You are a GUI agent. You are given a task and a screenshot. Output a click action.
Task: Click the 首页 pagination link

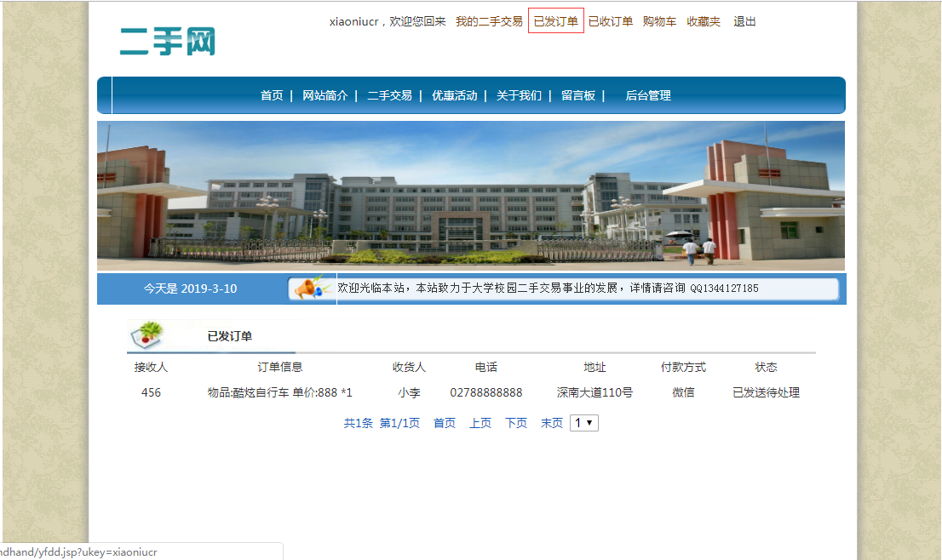coord(445,423)
